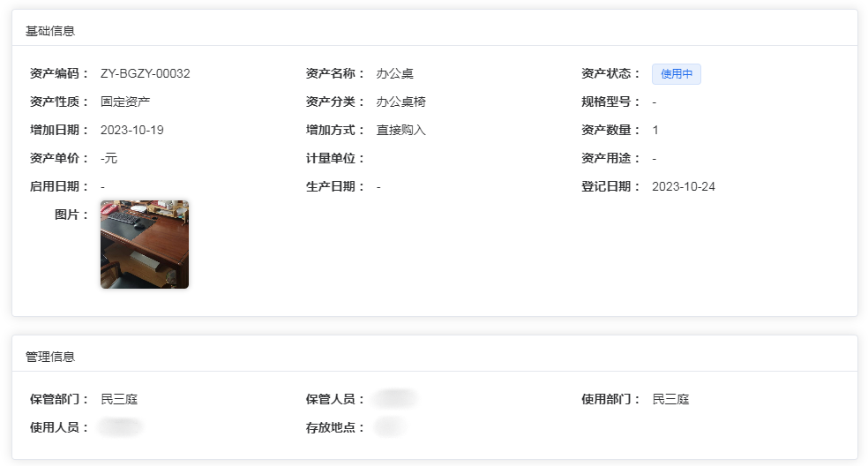
Task: Click the 基础信息 section header
Action: tap(49, 31)
